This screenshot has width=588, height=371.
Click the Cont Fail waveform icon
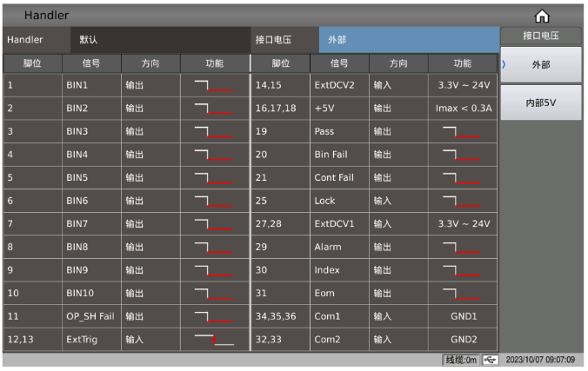[462, 178]
